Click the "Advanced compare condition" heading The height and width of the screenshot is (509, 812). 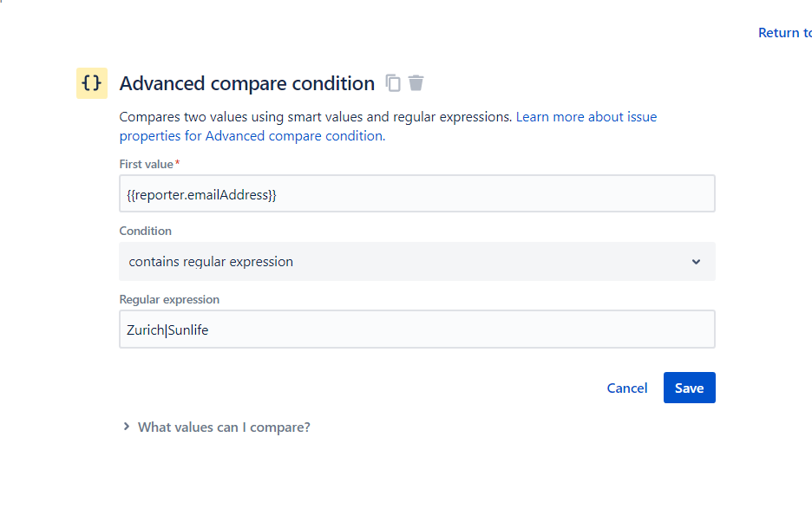246,83
